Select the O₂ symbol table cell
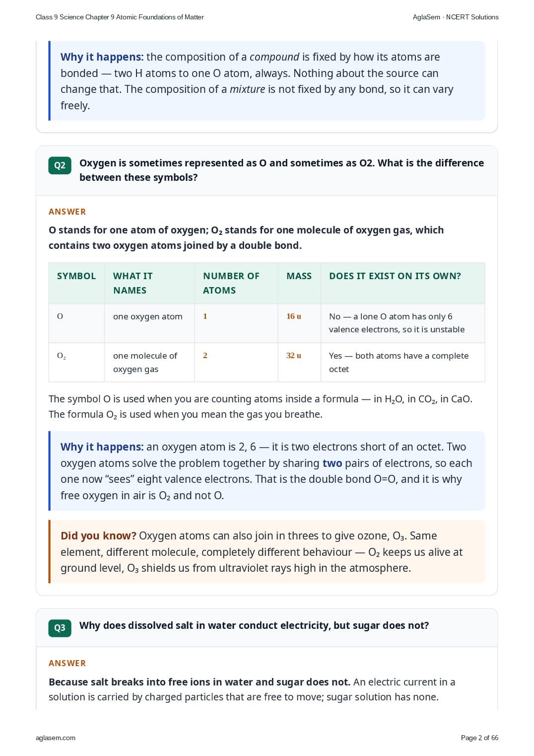 click(76, 363)
